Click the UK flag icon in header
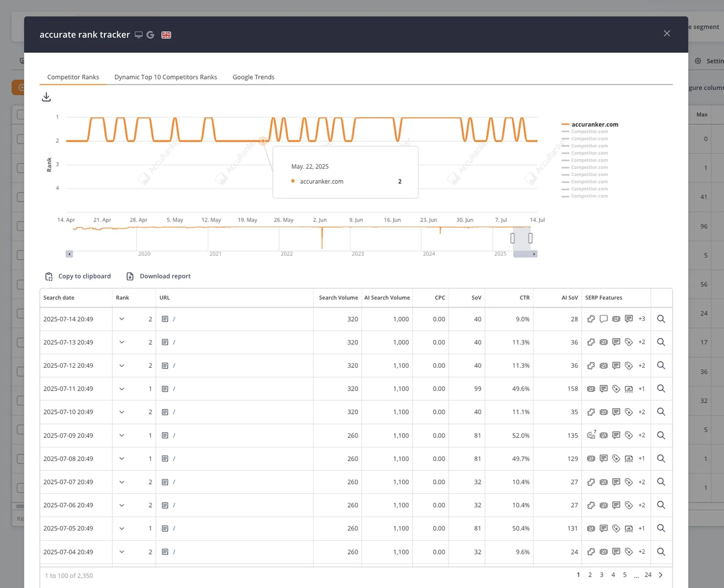 [166, 35]
